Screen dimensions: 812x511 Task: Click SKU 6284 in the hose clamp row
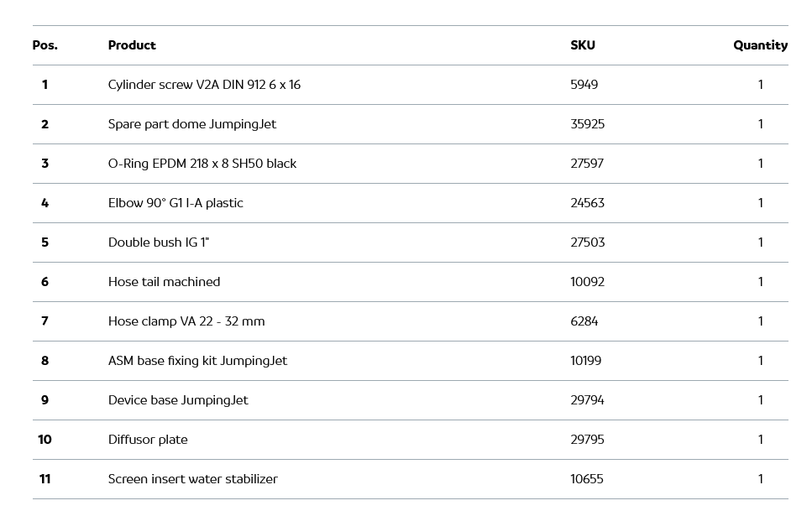(x=584, y=321)
